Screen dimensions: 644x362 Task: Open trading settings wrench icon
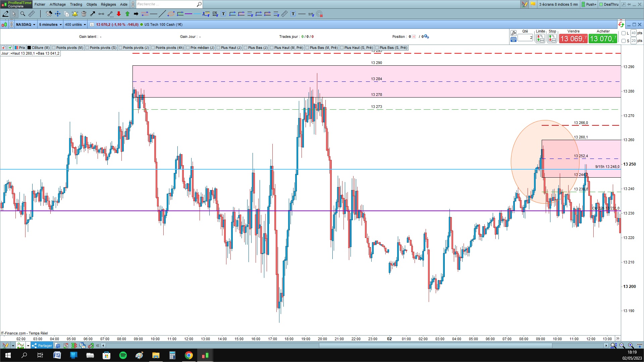[513, 33]
